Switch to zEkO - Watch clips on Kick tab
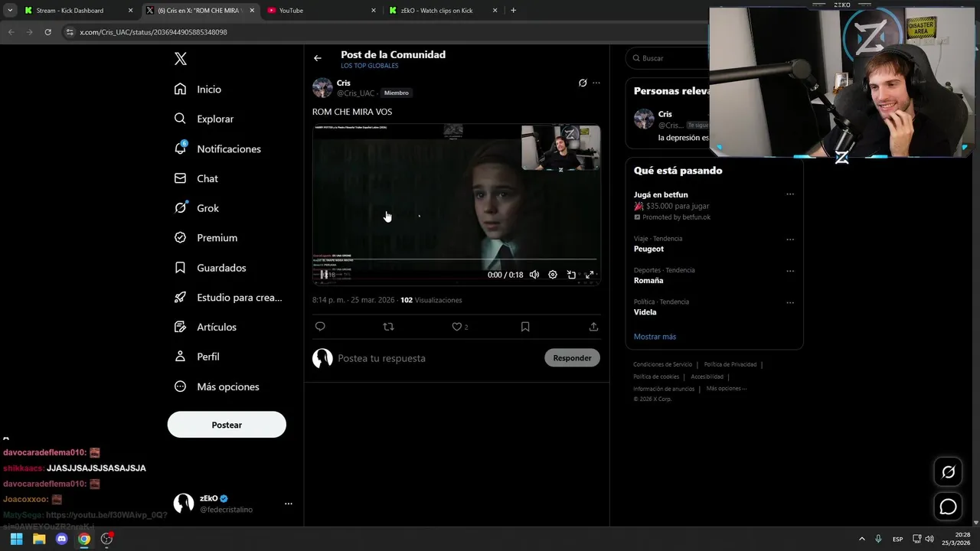 pyautogui.click(x=443, y=11)
